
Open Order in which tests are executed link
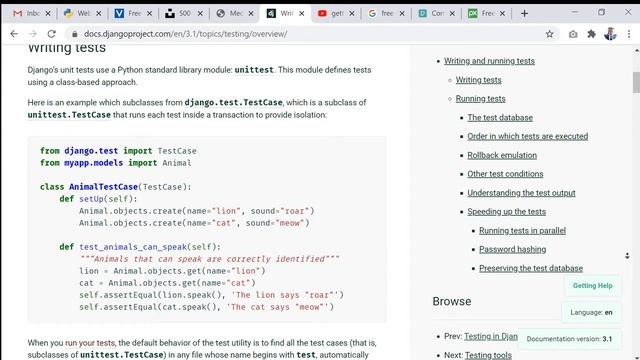528,136
